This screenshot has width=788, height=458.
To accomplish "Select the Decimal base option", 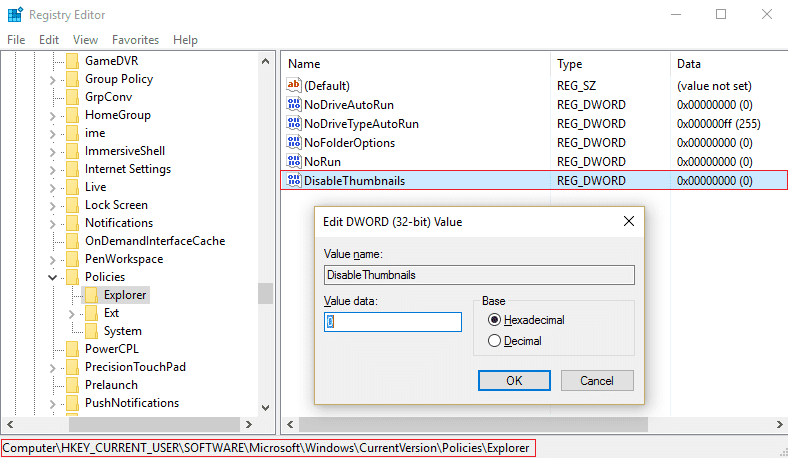I will (493, 341).
